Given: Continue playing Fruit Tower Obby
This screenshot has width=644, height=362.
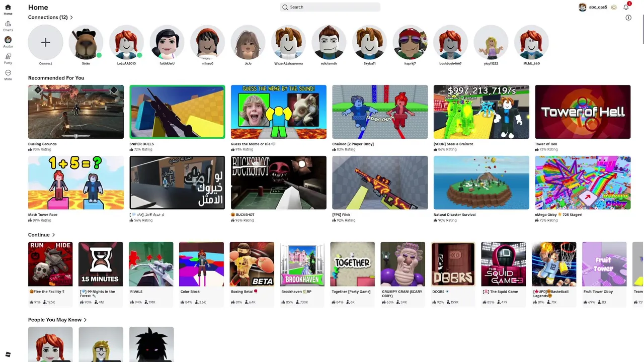Looking at the screenshot, I should [604, 264].
